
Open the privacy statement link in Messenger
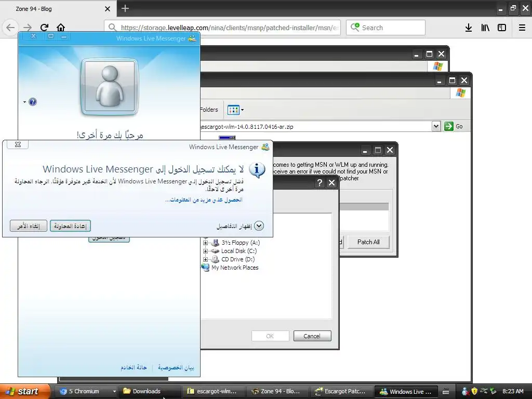pyautogui.click(x=176, y=367)
